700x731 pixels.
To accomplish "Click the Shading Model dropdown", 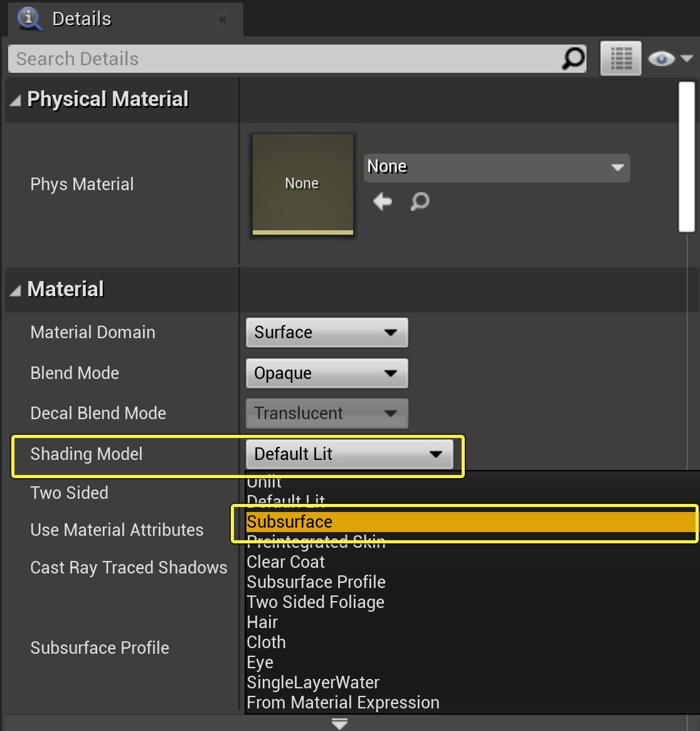I will (x=349, y=454).
